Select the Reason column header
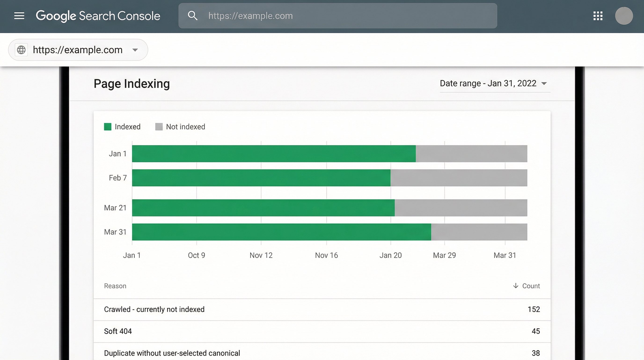The height and width of the screenshot is (360, 644). click(x=115, y=286)
